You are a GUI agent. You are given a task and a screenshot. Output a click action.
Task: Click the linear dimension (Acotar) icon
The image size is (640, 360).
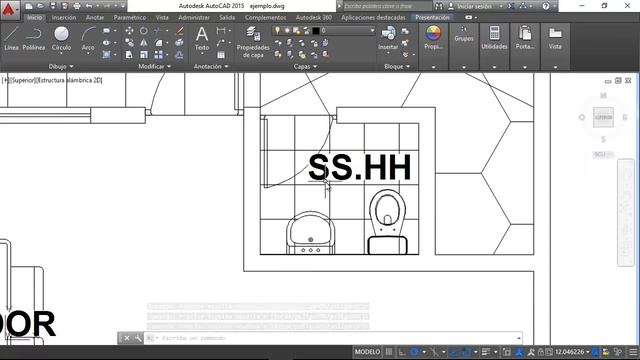pos(221,31)
